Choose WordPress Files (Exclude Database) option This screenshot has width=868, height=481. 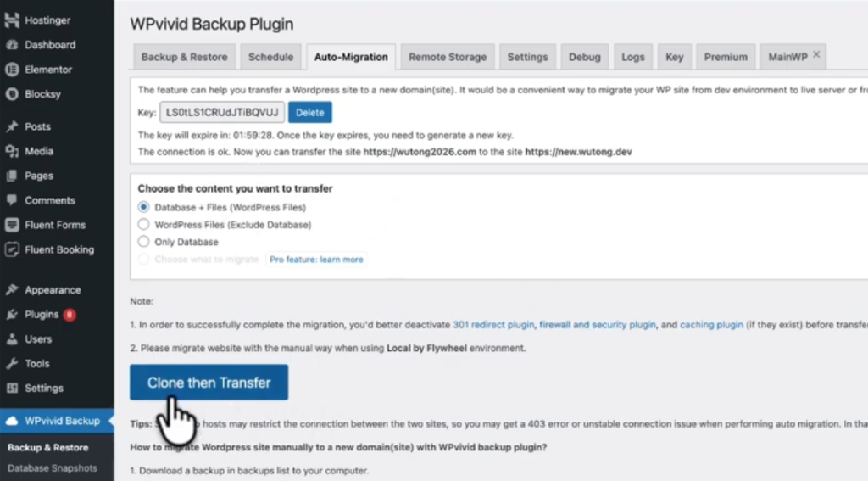143,225
